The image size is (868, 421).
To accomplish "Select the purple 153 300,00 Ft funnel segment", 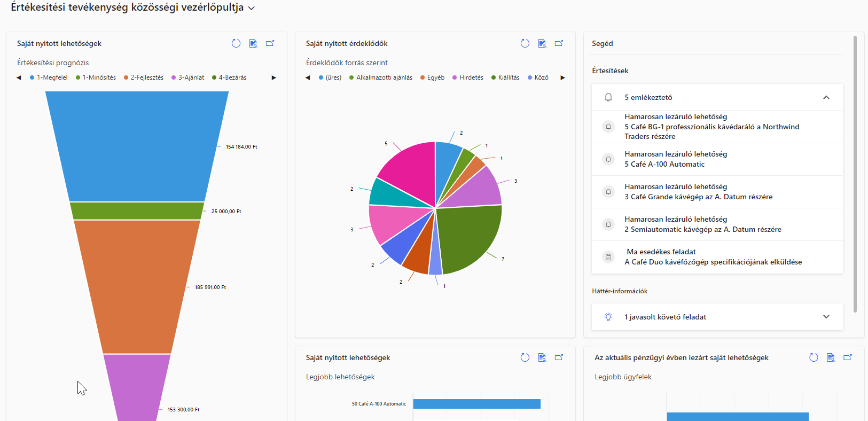I will click(137, 387).
